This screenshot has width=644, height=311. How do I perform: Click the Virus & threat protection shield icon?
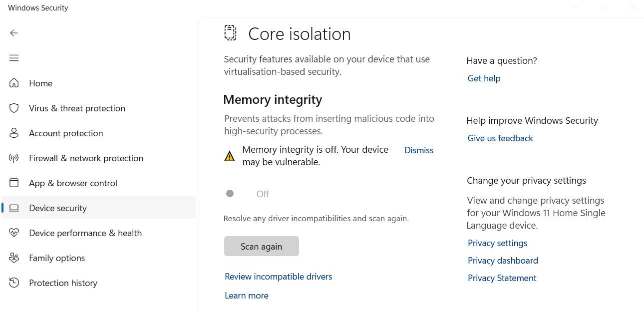14,108
